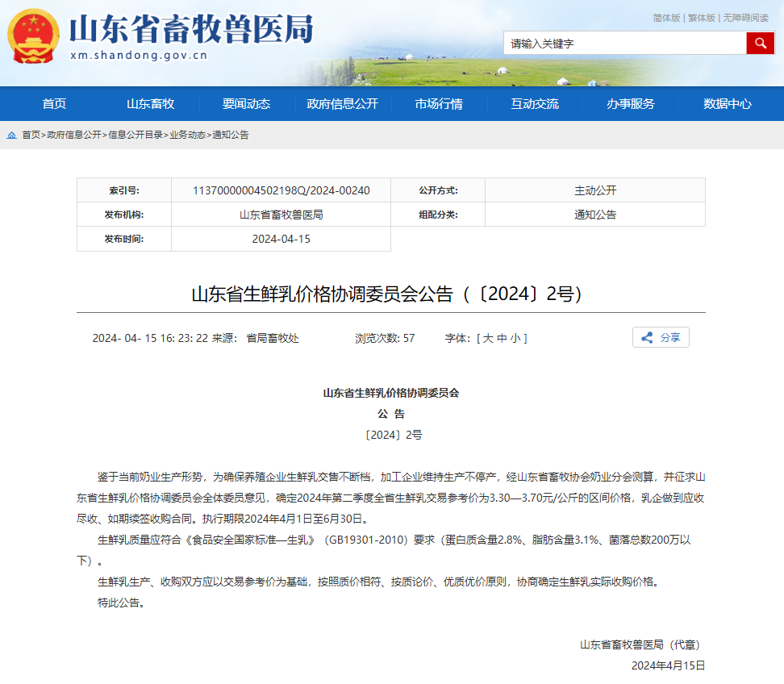This screenshot has width=784, height=684.
Task: Go to 要闻动态 section
Action: 246,103
